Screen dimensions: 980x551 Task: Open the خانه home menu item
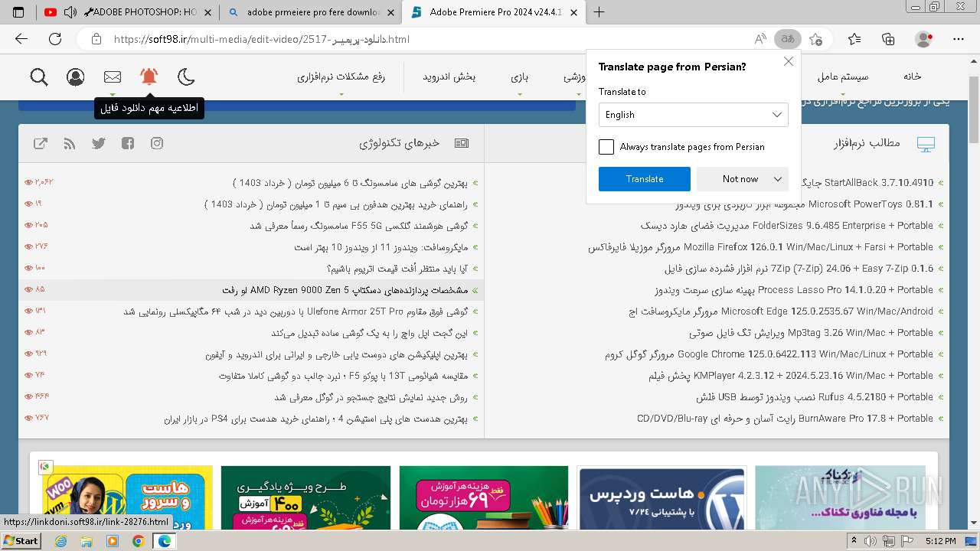coord(912,77)
